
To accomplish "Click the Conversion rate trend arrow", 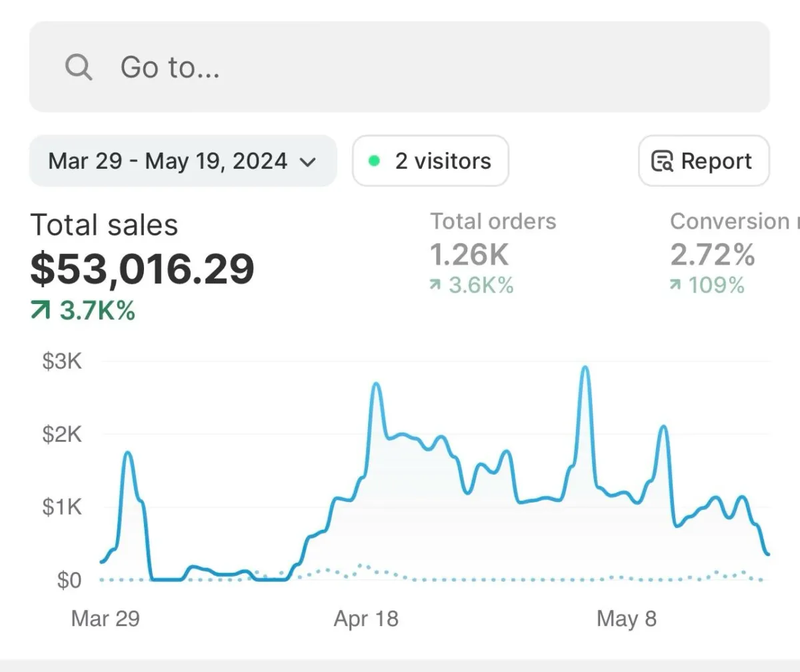I will coord(675,286).
